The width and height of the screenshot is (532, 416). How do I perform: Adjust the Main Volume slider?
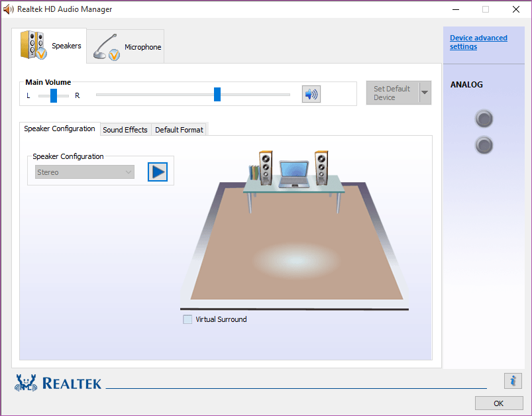point(217,94)
